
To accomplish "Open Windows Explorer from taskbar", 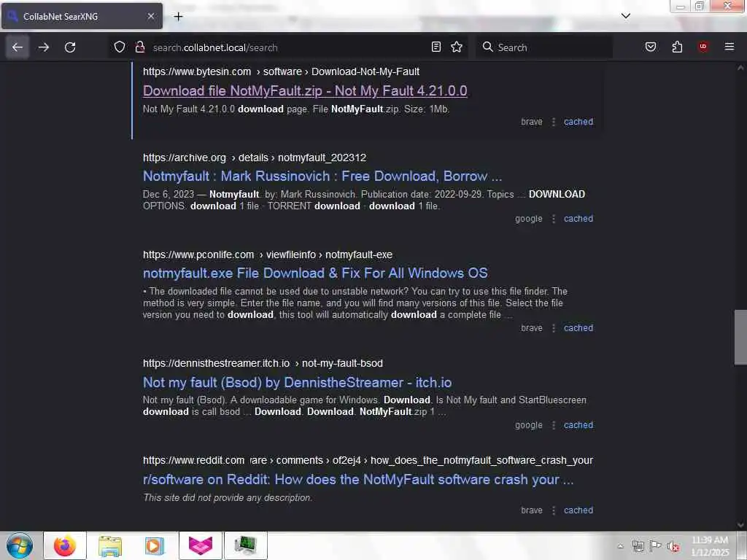I will point(110,545).
